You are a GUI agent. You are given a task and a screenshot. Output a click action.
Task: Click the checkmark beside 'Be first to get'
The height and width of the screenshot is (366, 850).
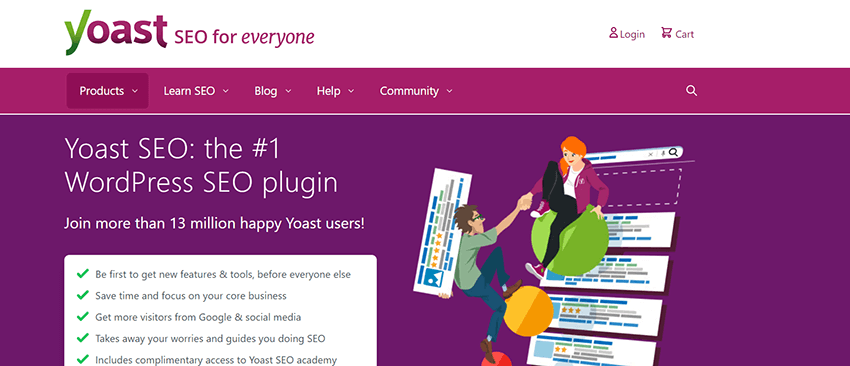pos(82,274)
